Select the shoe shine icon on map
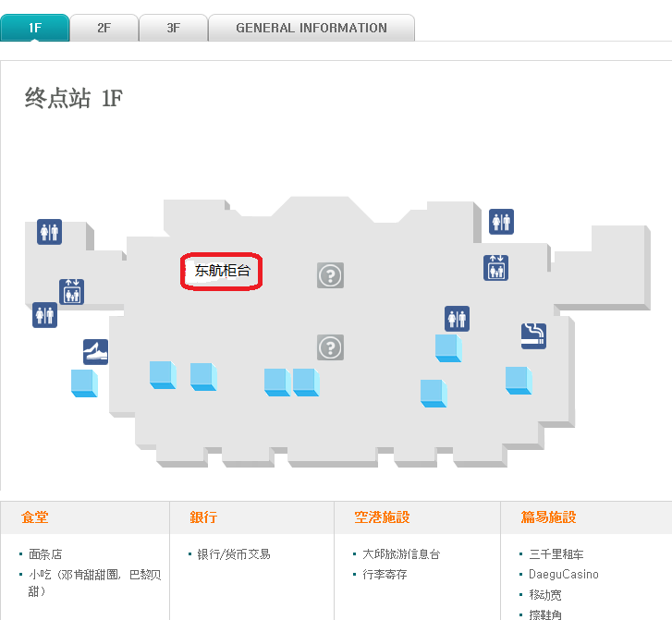672x620 pixels. tap(95, 352)
